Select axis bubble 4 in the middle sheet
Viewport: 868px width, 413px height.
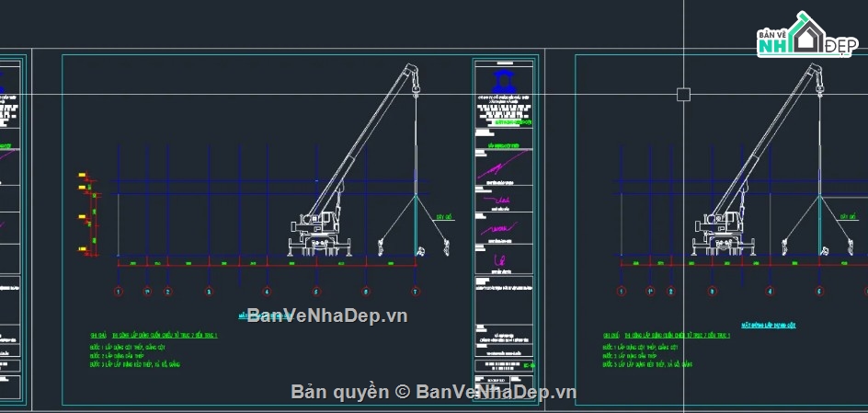click(x=267, y=292)
